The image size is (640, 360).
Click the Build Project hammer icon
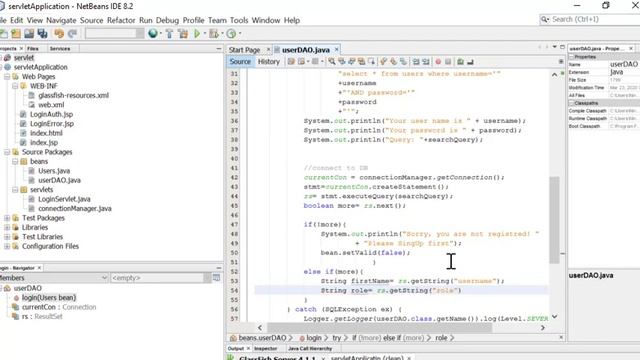pos(169,33)
